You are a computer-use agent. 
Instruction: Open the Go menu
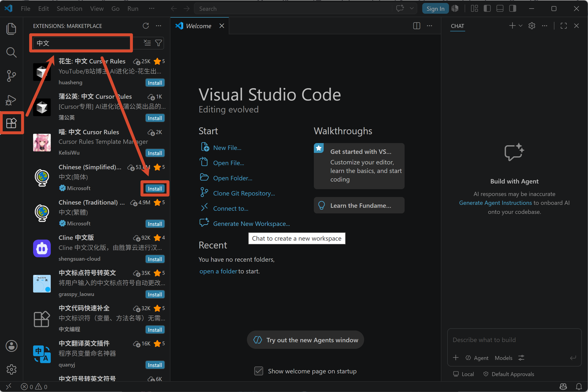[x=115, y=9]
